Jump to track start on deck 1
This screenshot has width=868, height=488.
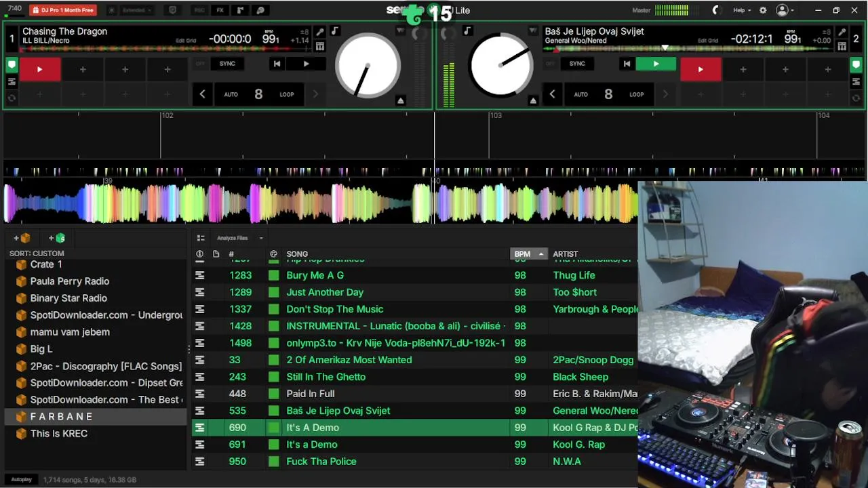coord(277,64)
